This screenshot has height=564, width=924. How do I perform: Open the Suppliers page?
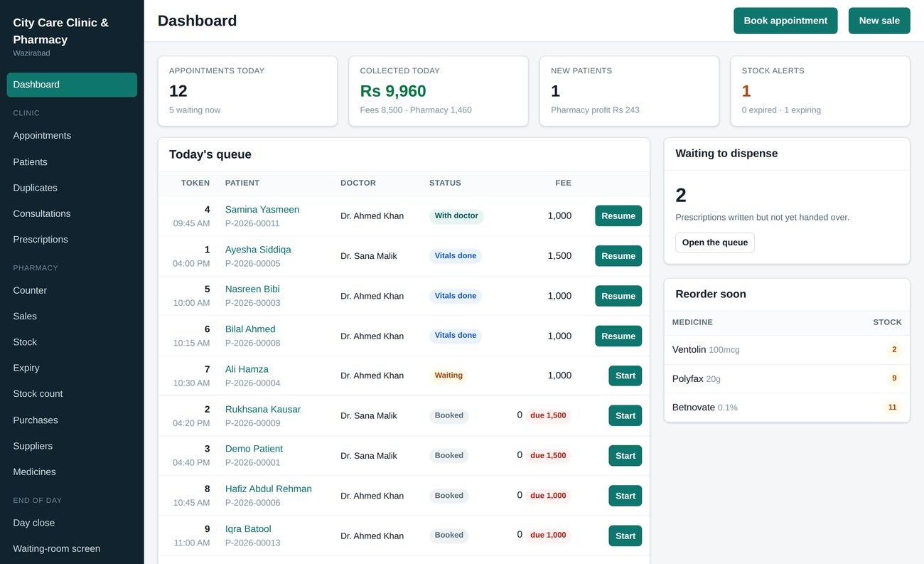[72, 446]
